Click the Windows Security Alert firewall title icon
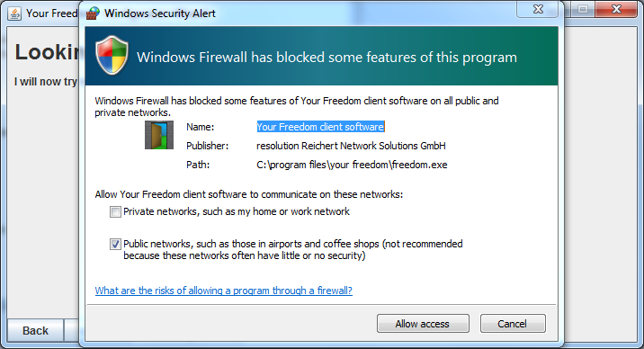 [93, 13]
